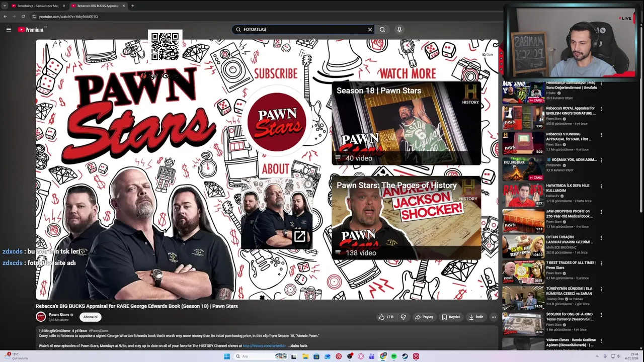Image resolution: width=644 pixels, height=362 pixels.
Task: Focus the YouTube search box
Action: pyautogui.click(x=303, y=30)
